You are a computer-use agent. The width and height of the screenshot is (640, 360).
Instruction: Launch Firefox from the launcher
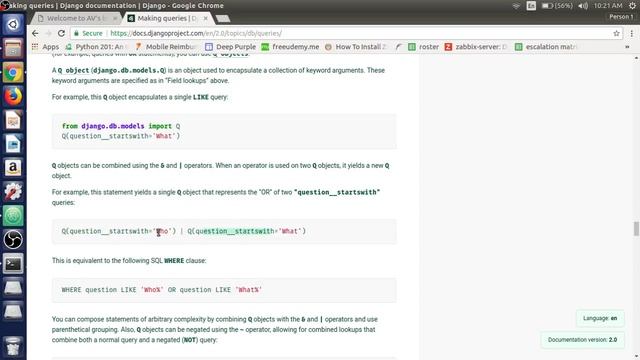coord(13,97)
